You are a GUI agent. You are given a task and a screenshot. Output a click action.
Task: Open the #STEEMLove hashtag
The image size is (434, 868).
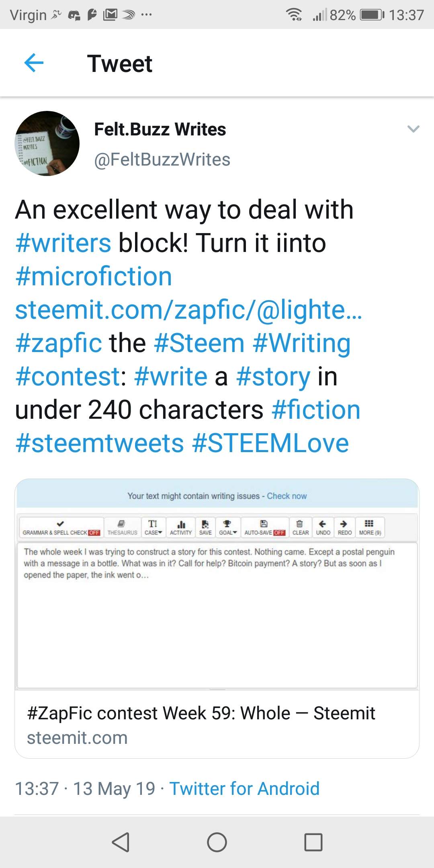[x=270, y=443]
